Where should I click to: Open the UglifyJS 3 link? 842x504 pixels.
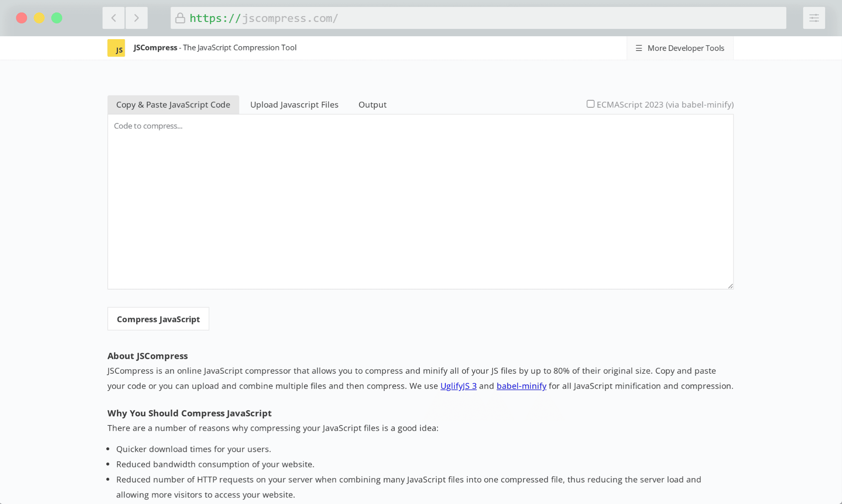coord(458,386)
